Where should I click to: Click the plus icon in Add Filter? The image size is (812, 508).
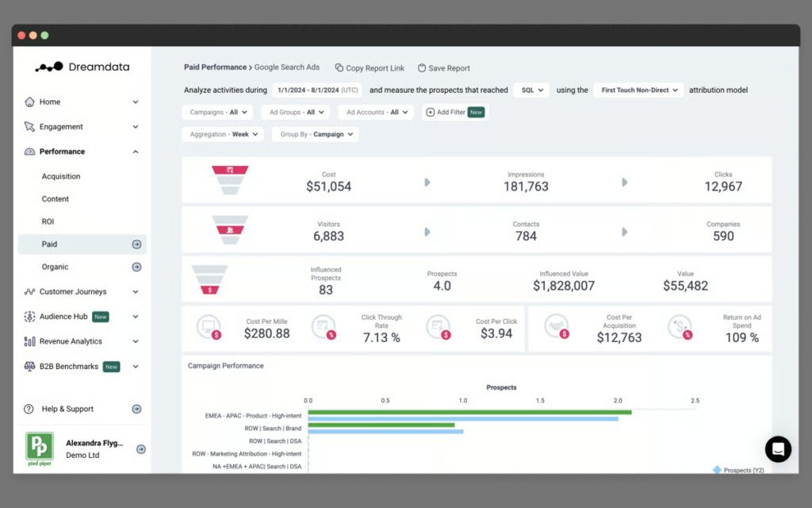(431, 112)
